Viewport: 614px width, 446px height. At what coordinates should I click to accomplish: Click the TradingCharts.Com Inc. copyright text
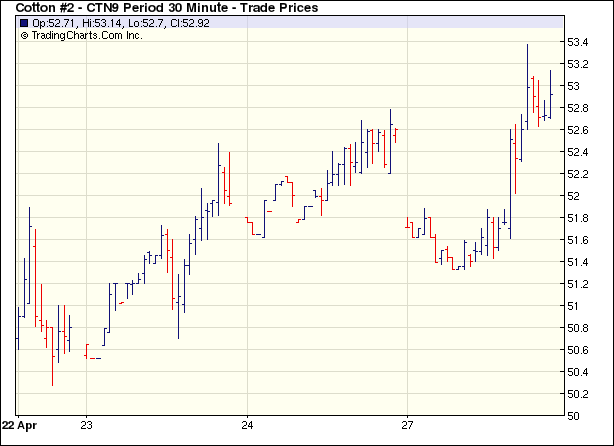pos(87,35)
